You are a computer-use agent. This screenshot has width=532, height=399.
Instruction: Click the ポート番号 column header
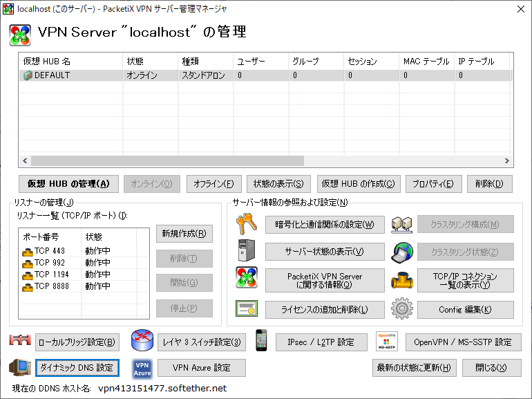point(50,236)
